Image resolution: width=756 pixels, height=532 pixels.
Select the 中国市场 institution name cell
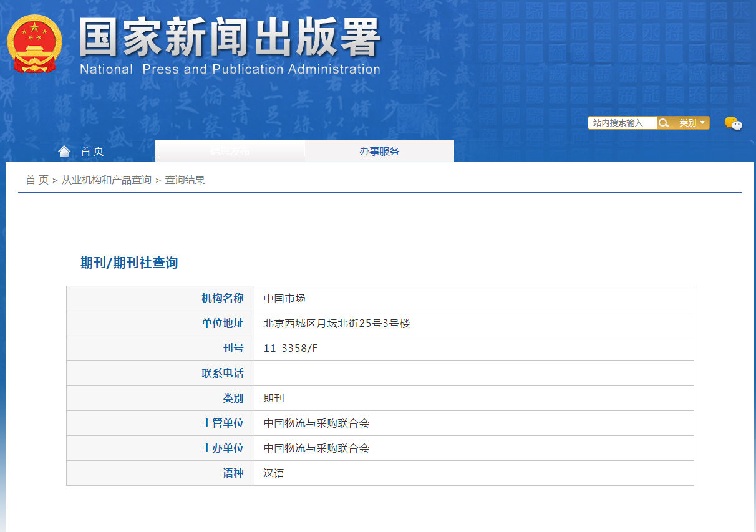pyautogui.click(x=284, y=298)
